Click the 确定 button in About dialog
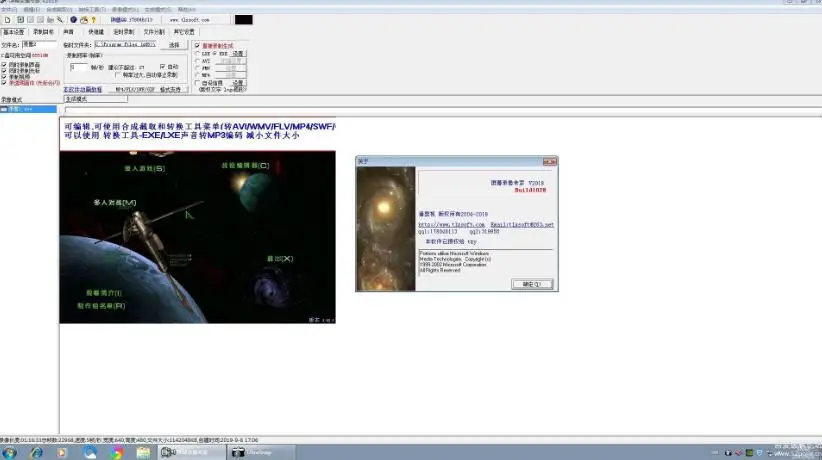Screen dimensions: 822x460 (532, 284)
